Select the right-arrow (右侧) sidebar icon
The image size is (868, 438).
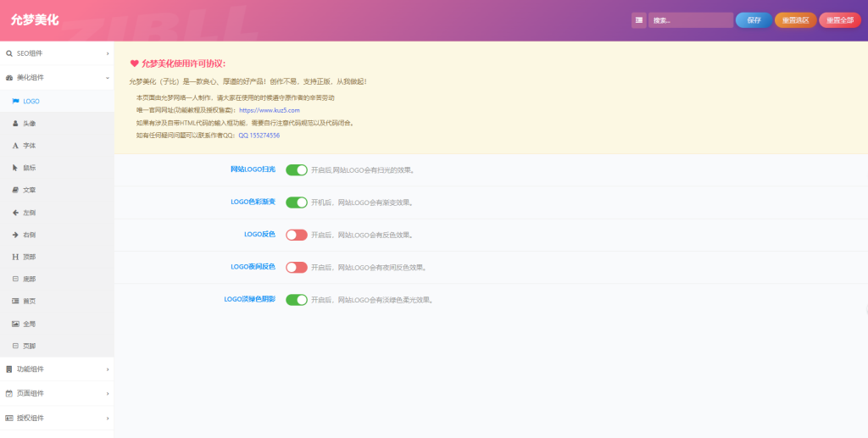point(15,235)
